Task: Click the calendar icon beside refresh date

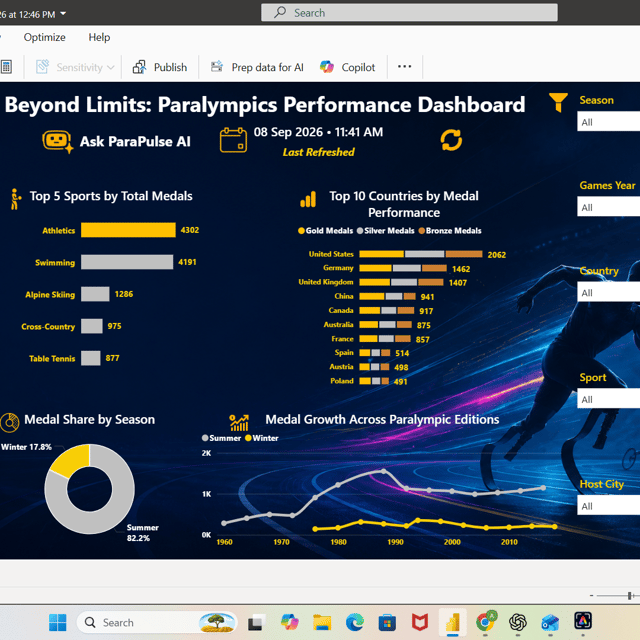Action: click(233, 140)
